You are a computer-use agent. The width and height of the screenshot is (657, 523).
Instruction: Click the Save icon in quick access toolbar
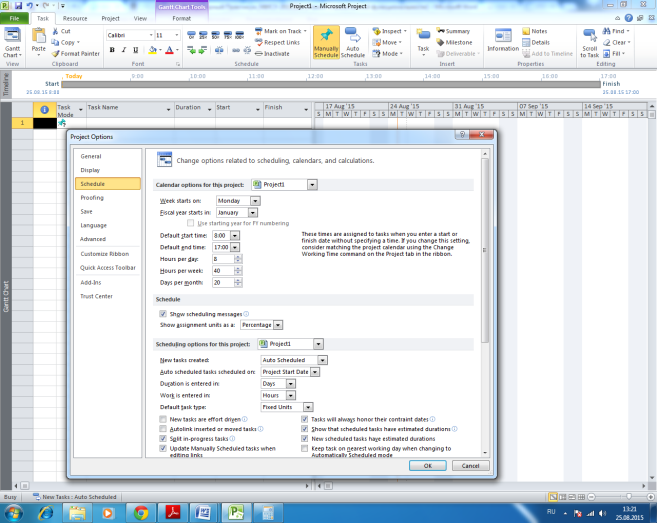[x=18, y=6]
